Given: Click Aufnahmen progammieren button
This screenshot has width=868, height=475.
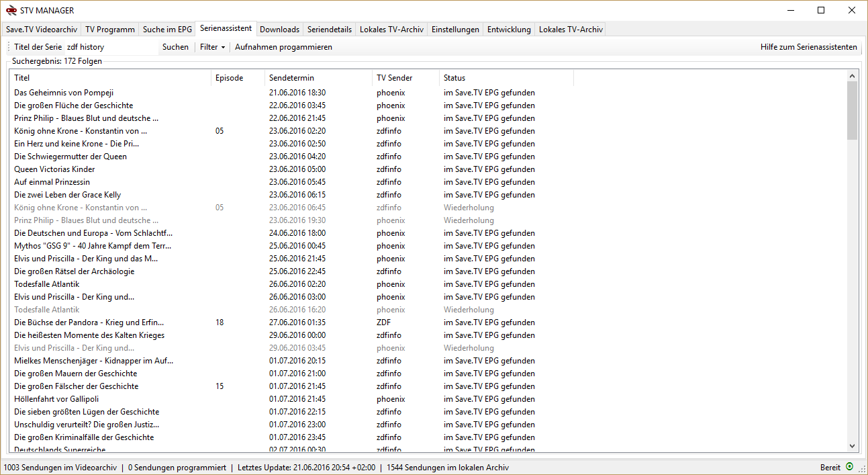Looking at the screenshot, I should (283, 47).
